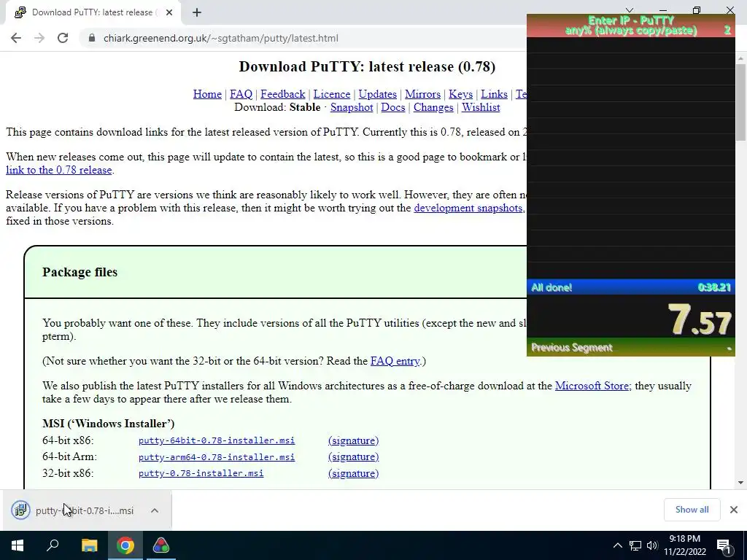Click scrollbar down arrow

pyautogui.click(x=741, y=483)
